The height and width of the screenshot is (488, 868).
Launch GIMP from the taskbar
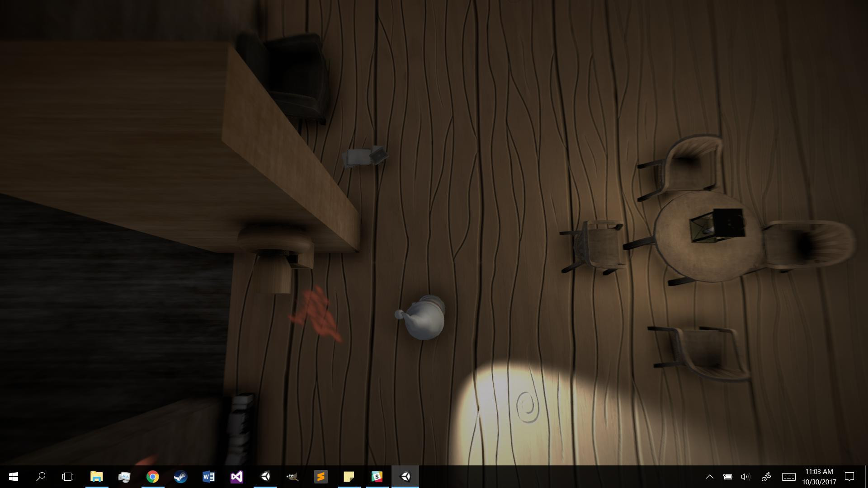click(293, 477)
